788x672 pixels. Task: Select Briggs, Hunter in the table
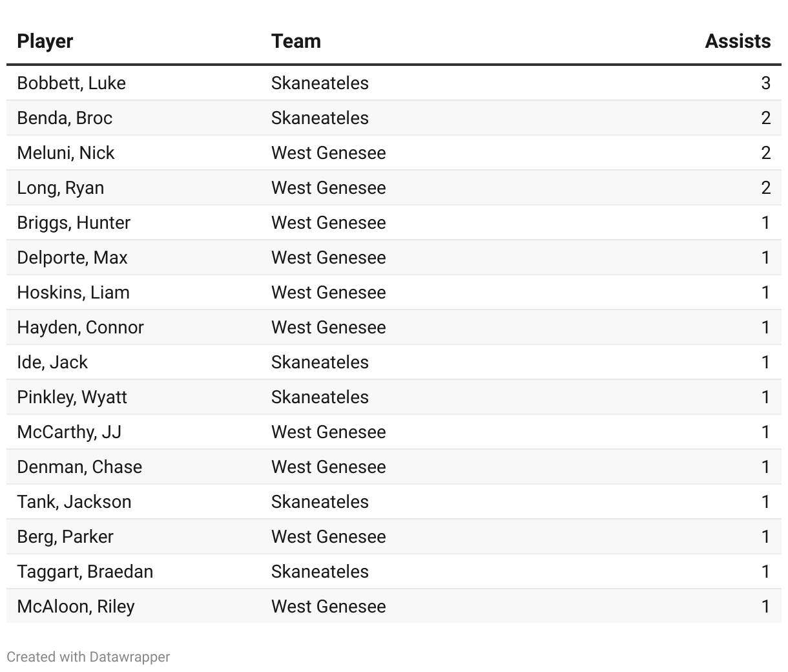[74, 223]
